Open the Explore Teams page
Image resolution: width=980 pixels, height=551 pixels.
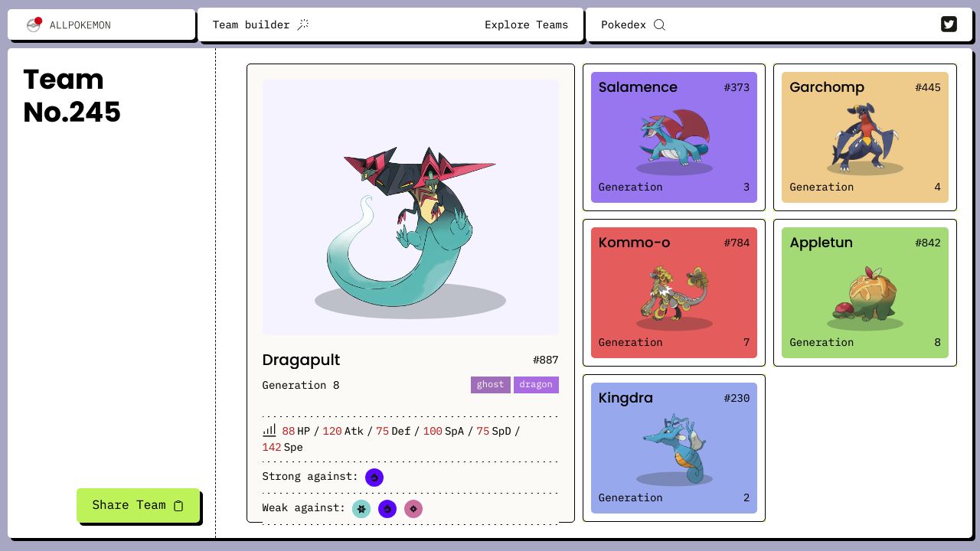tap(527, 24)
